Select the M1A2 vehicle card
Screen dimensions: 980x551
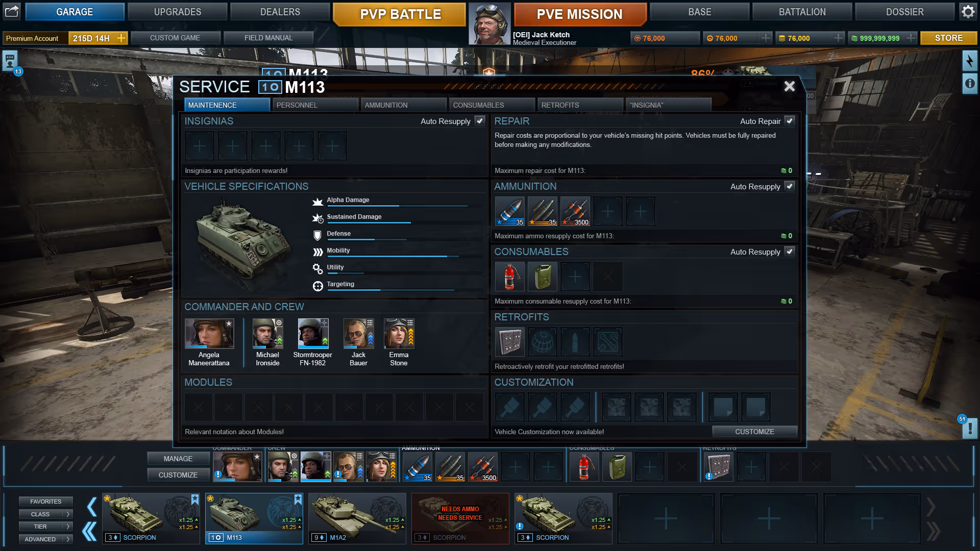357,518
